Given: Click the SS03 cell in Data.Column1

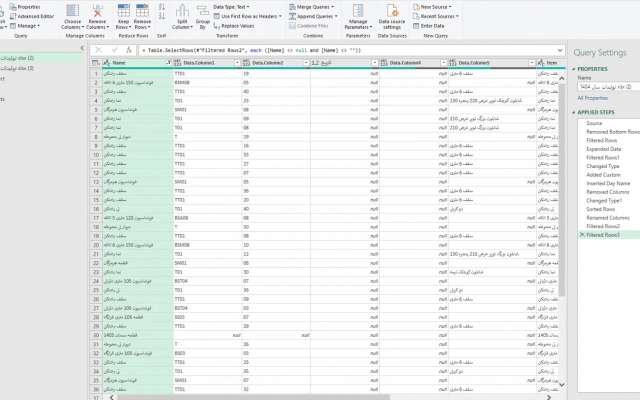Looking at the screenshot, I should point(208,317).
